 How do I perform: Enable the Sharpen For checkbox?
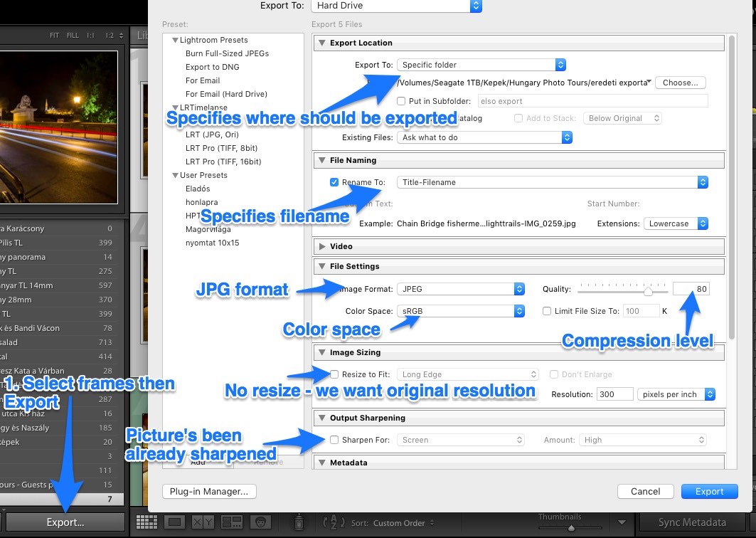click(x=334, y=440)
